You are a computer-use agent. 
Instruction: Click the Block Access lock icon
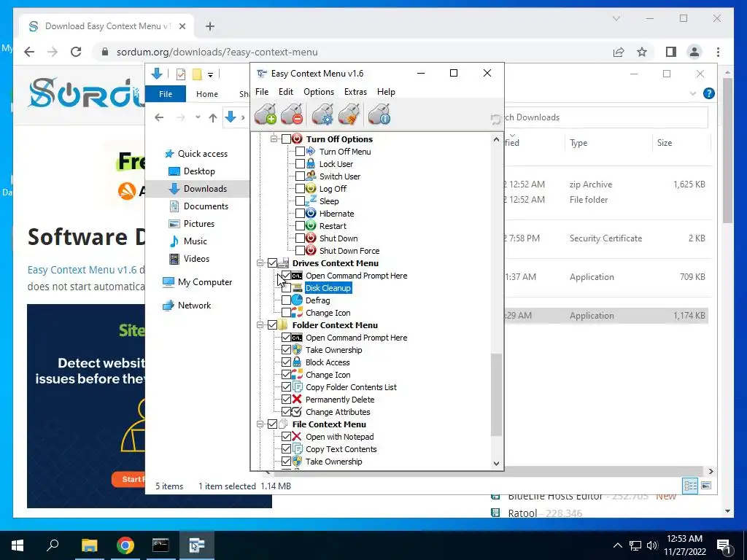[297, 362]
